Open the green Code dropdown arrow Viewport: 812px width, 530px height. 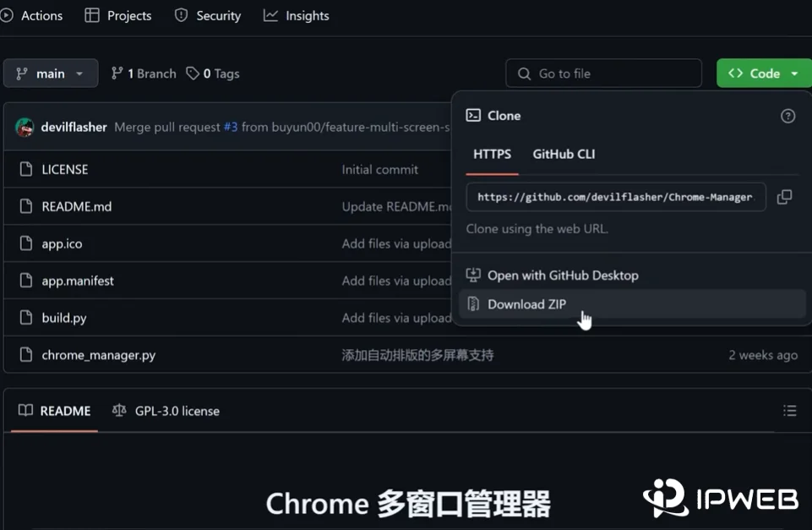tap(794, 73)
